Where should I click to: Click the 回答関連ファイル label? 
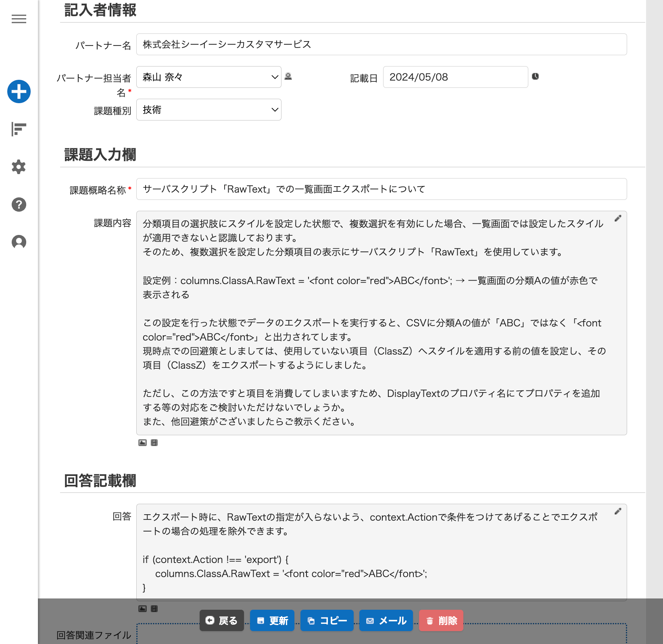(94, 635)
